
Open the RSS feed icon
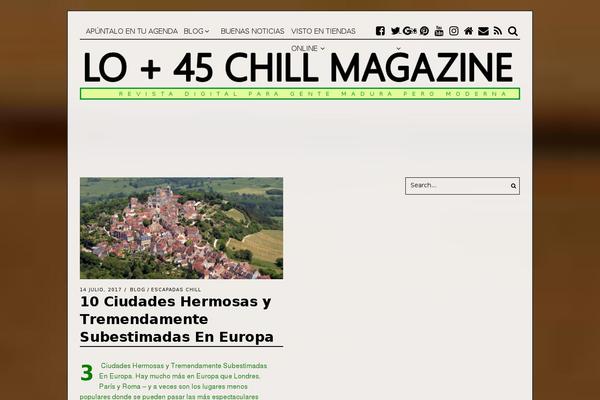pyautogui.click(x=497, y=31)
